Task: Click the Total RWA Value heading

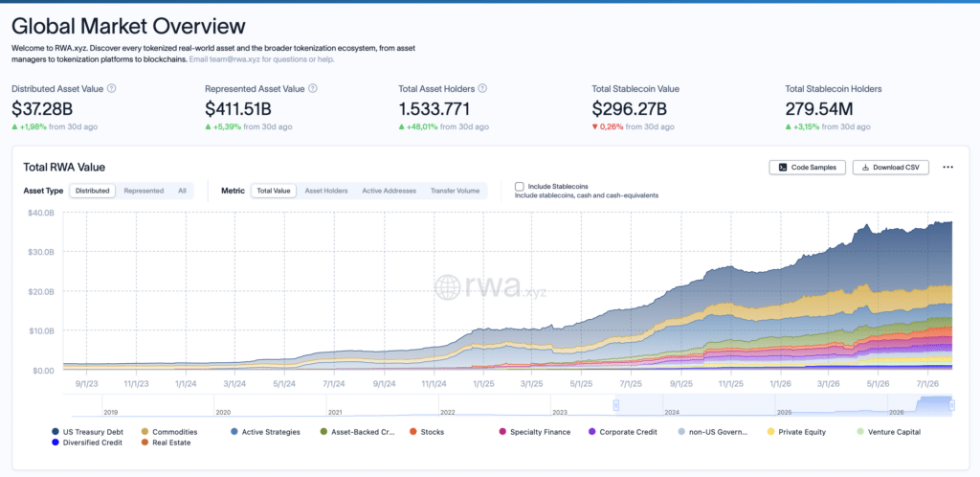Action: (x=64, y=168)
